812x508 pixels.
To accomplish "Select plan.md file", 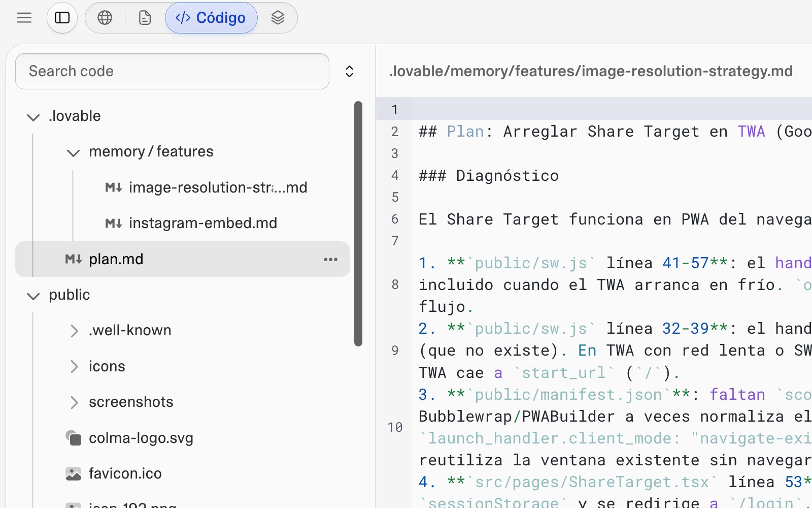I will point(183,259).
